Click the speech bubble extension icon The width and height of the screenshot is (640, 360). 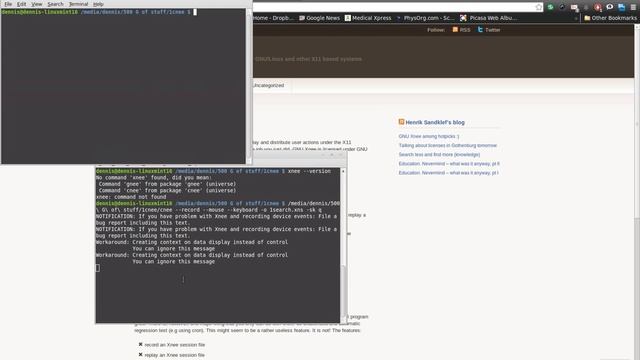(610, 7)
